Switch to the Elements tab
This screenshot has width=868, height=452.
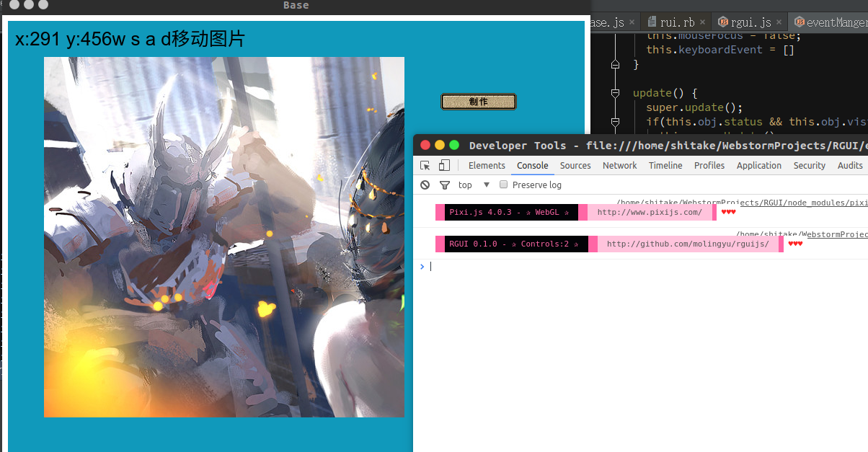(487, 166)
